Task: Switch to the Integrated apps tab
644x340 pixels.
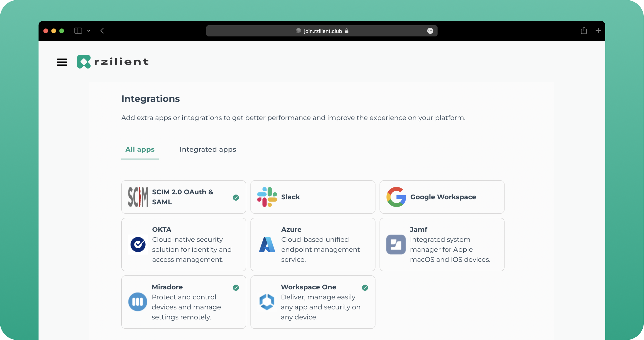Action: pos(208,149)
